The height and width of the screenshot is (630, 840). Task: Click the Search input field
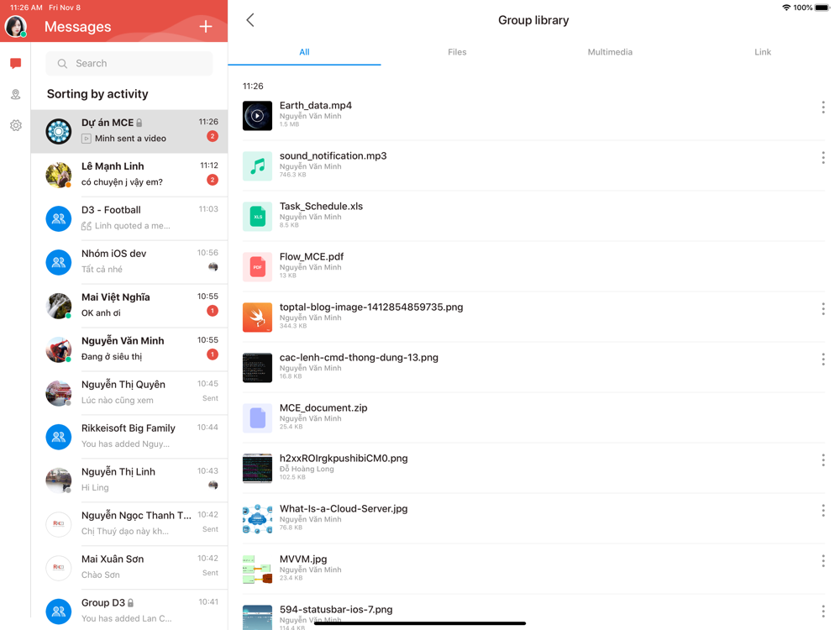click(129, 63)
